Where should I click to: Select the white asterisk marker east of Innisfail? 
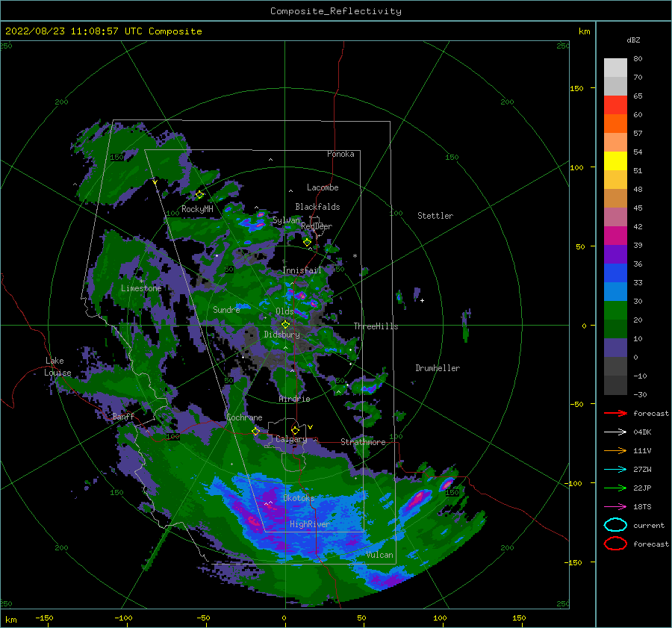point(355,256)
